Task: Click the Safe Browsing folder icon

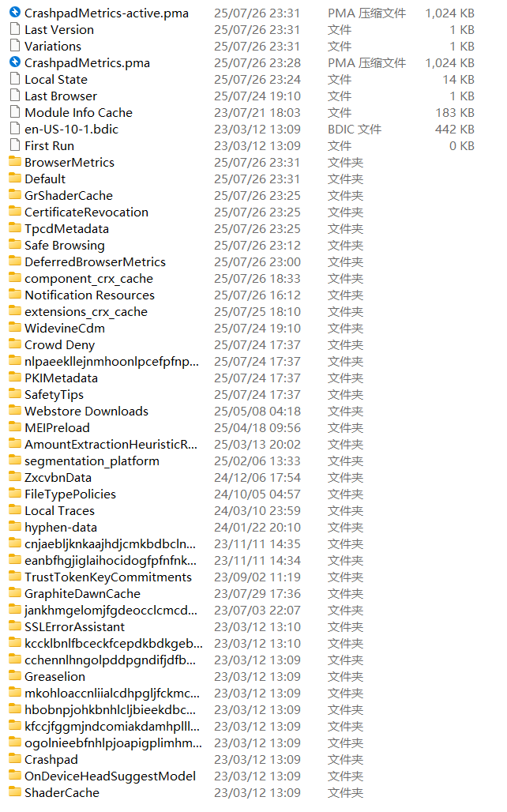Action: coord(14,245)
